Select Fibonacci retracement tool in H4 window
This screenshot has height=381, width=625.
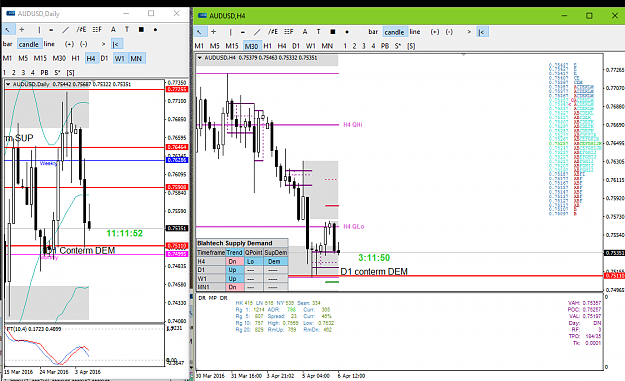(x=289, y=32)
